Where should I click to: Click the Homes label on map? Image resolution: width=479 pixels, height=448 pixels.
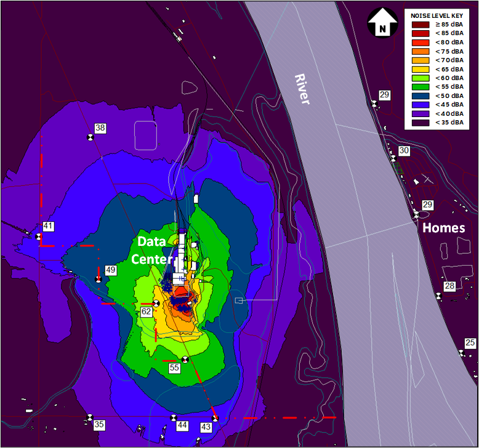[443, 228]
